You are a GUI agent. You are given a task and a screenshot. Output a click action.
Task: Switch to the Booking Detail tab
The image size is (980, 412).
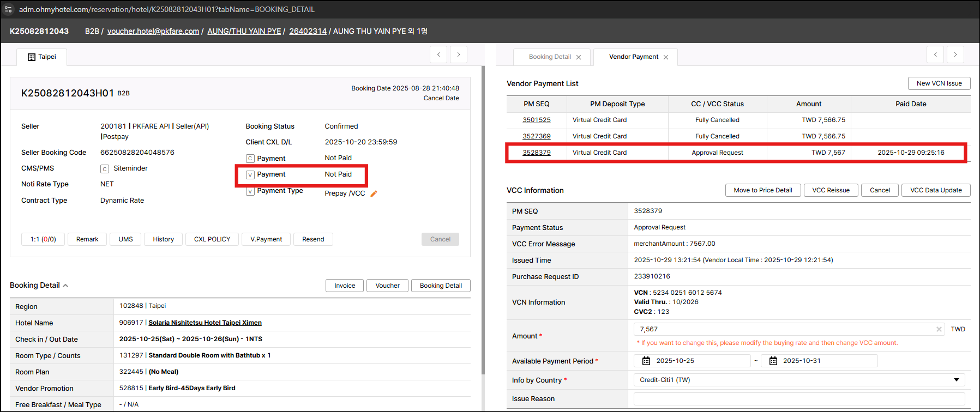(x=550, y=57)
